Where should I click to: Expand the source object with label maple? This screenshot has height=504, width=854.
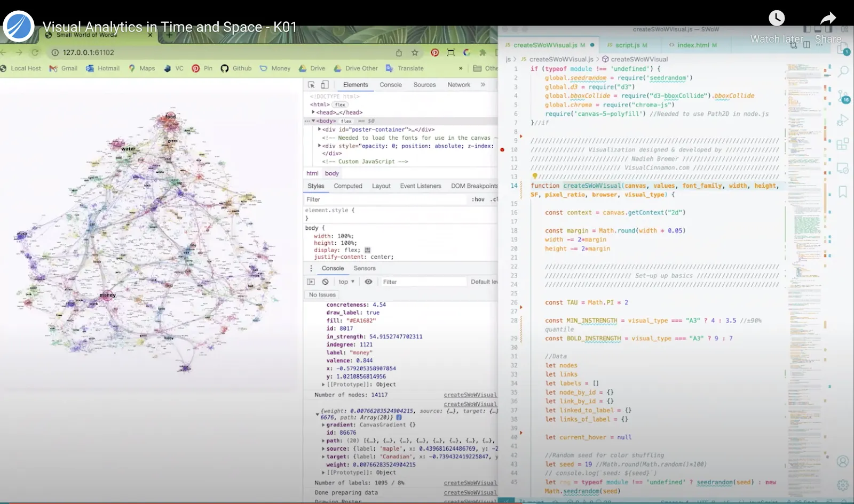pos(323,449)
